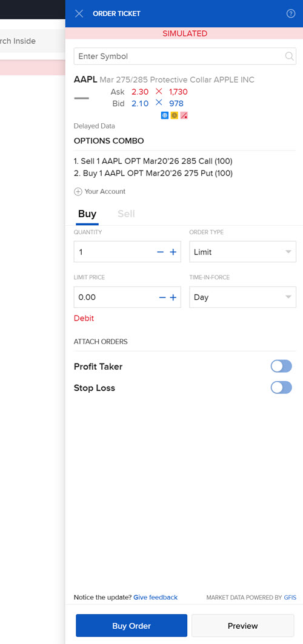Open the Time-in-Force Day dropdown
This screenshot has width=303, height=644.
coord(243,297)
